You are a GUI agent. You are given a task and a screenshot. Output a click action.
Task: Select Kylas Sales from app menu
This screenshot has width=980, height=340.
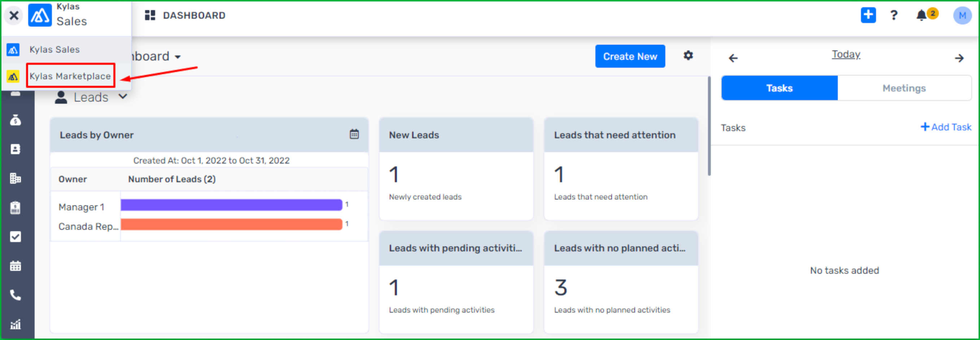54,49
